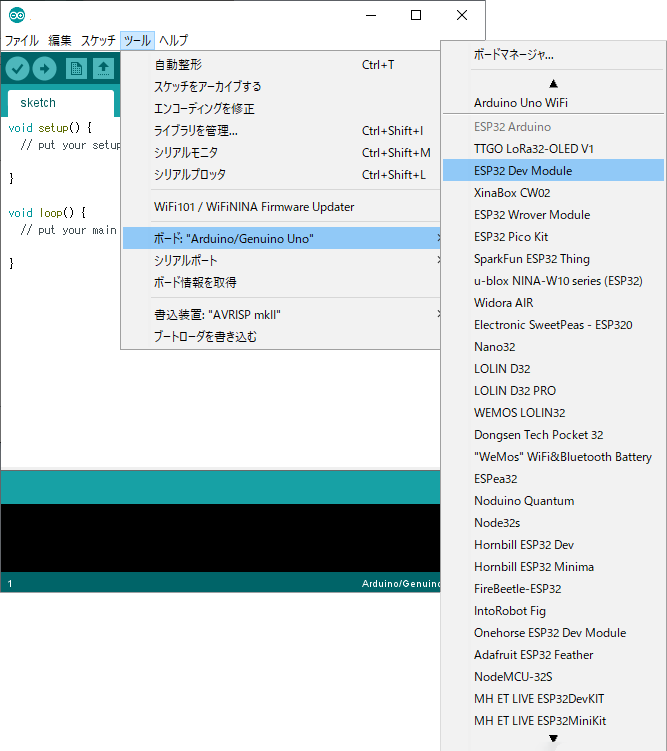The height and width of the screenshot is (751, 667).
Task: Choose 自動整形 from the tools menu
Action: tap(281, 65)
